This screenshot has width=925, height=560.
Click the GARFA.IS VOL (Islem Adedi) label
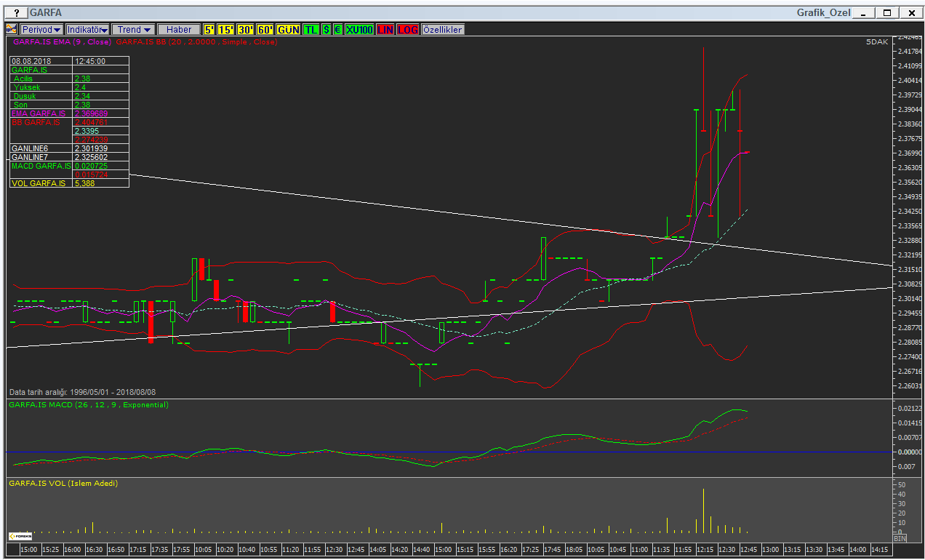[x=63, y=483]
